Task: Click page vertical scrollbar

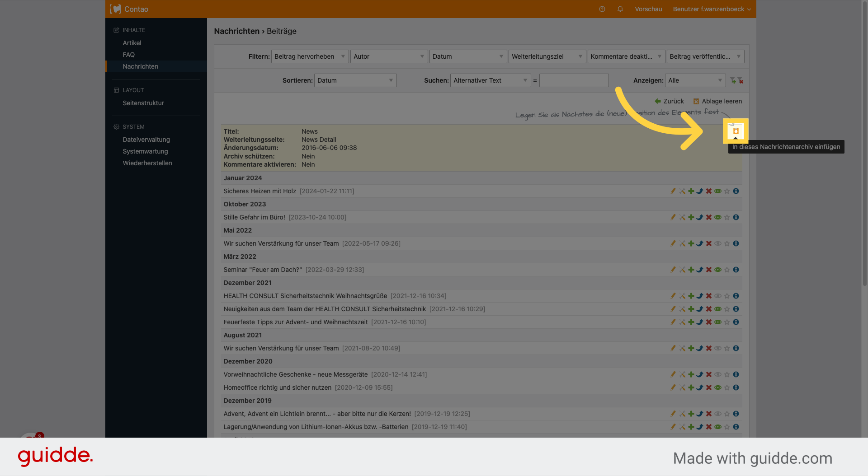Action: click(x=864, y=145)
